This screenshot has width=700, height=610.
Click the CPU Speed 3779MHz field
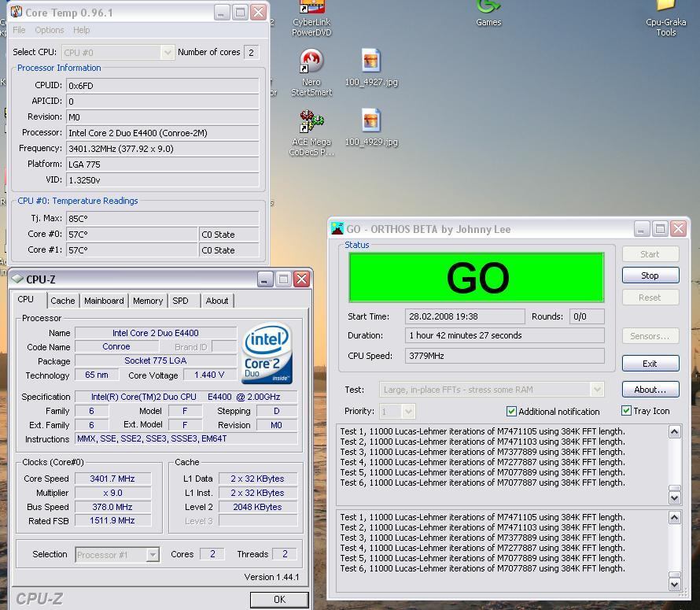505,356
